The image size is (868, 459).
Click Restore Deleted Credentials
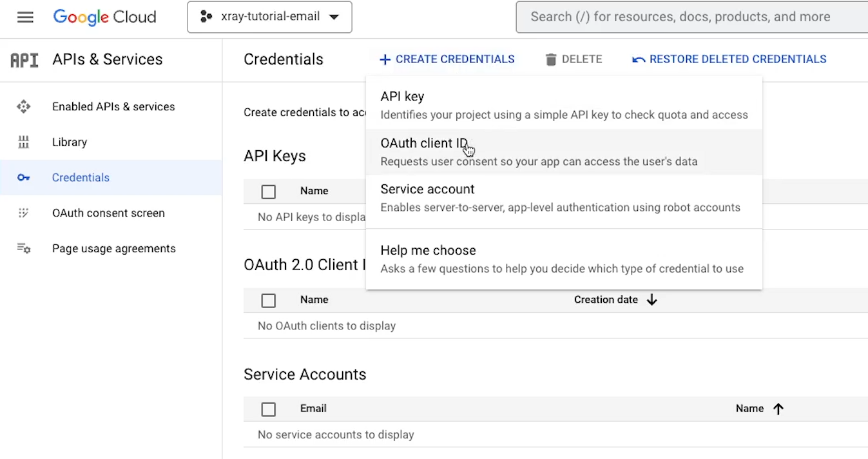(729, 59)
